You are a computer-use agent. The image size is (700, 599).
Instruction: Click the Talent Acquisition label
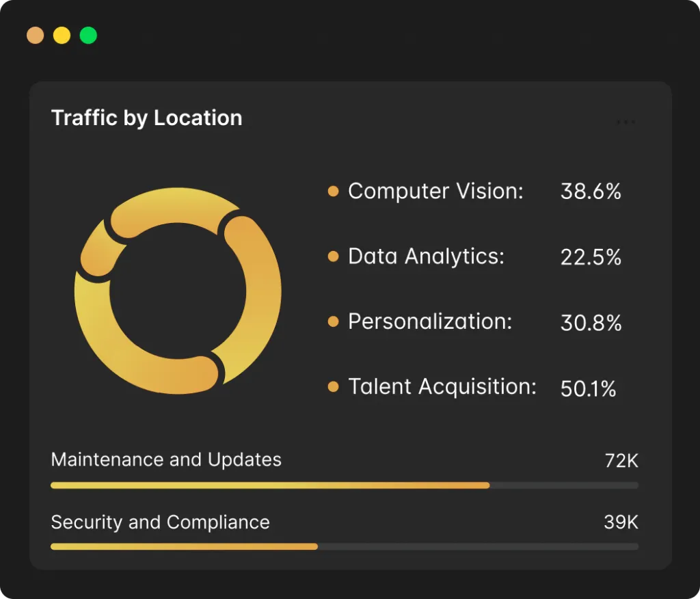coord(442,386)
